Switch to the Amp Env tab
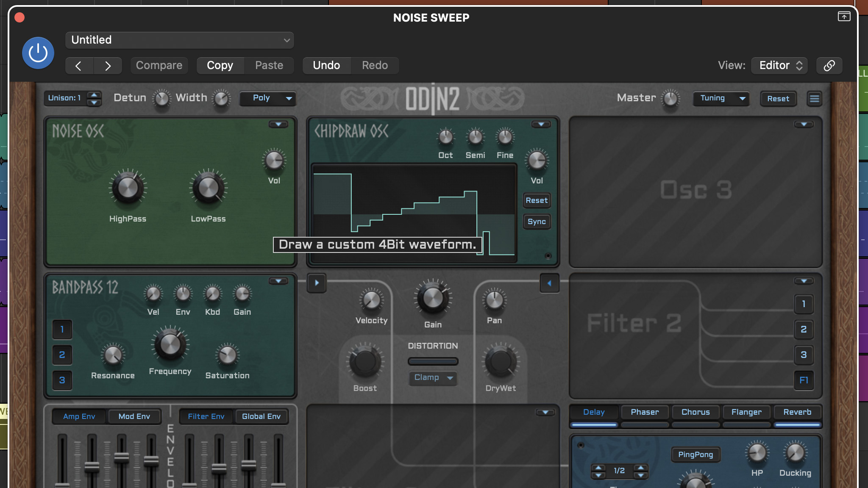Screen dimensions: 868x488 [x=79, y=416]
